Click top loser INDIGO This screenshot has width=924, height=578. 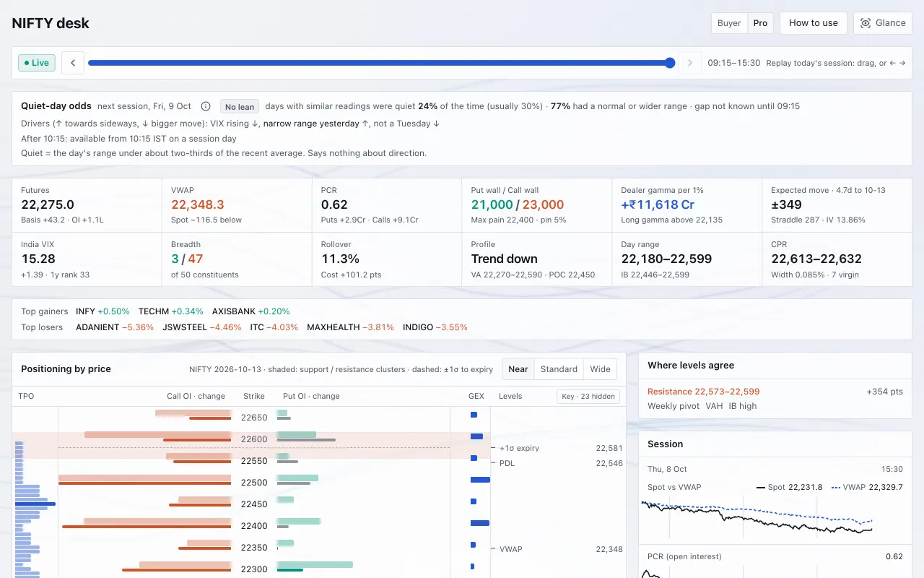tap(418, 327)
